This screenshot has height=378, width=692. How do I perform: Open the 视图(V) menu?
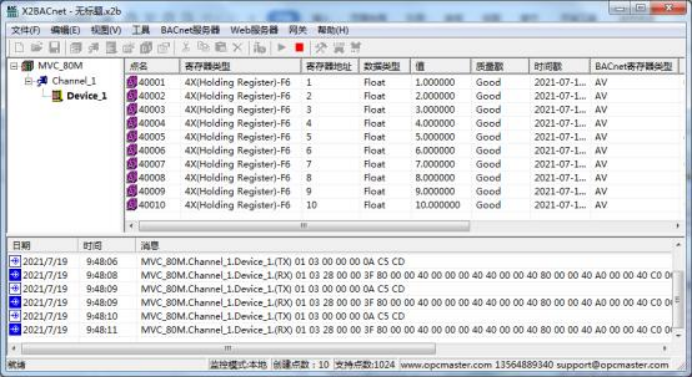106,30
